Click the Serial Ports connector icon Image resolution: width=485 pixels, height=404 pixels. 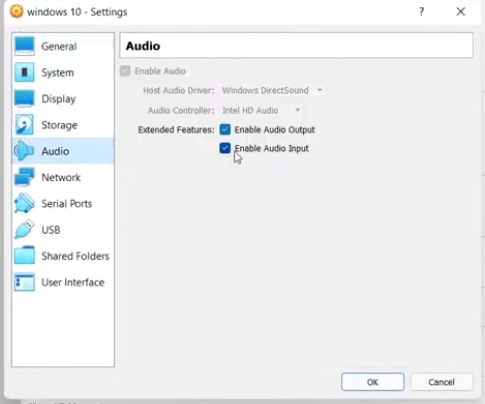pyautogui.click(x=24, y=203)
